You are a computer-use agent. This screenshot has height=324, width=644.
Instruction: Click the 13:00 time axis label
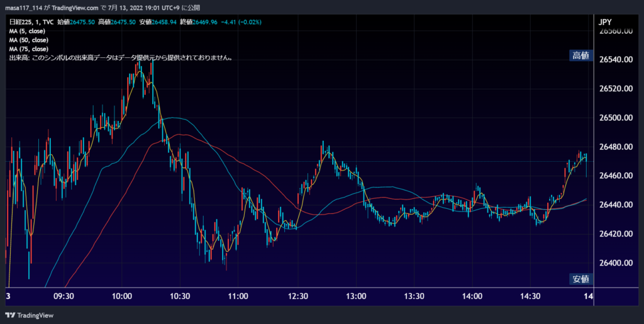(356, 296)
